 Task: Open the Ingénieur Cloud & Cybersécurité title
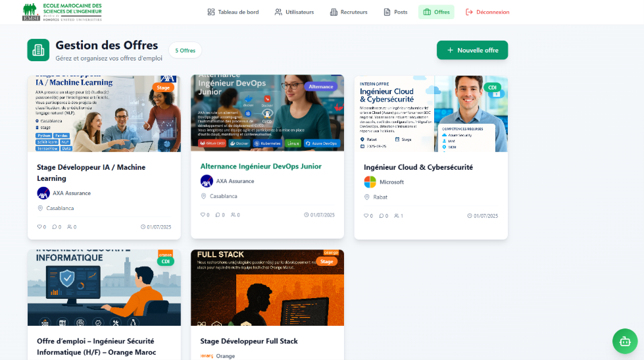pos(418,167)
